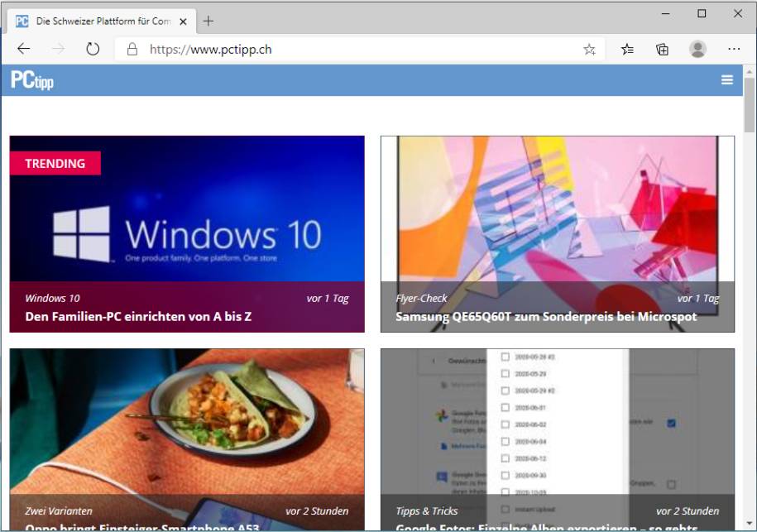Go back to the previous page
Image resolution: width=757 pixels, height=532 pixels.
click(x=24, y=49)
